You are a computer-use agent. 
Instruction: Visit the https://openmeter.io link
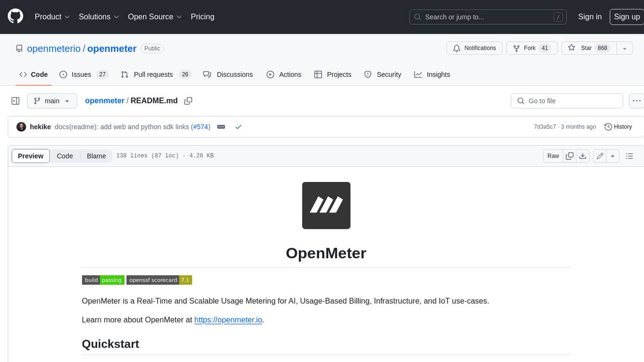coord(228,320)
